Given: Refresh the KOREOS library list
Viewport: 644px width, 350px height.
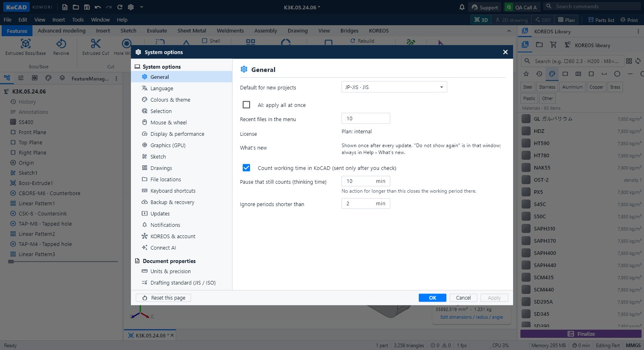Looking at the screenshot, I should pos(638,61).
